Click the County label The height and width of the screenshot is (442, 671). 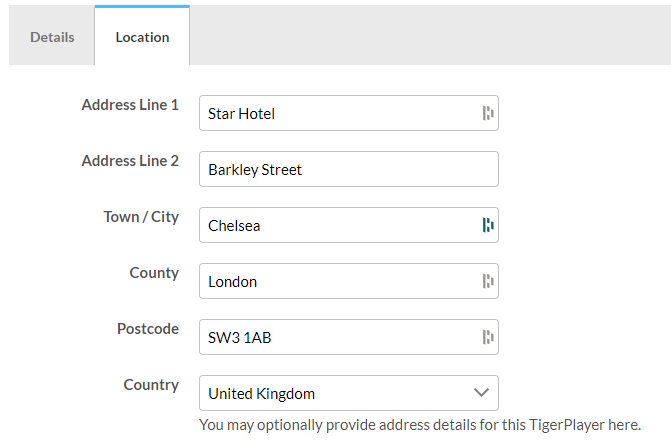tap(154, 273)
